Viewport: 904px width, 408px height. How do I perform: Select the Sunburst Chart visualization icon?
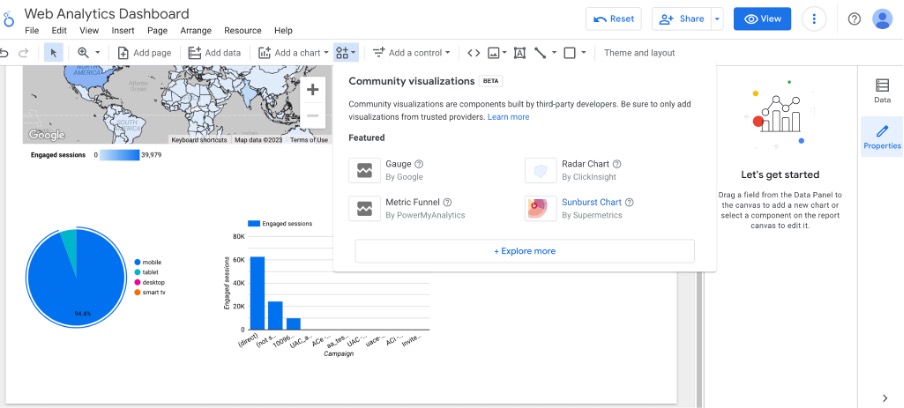click(541, 208)
